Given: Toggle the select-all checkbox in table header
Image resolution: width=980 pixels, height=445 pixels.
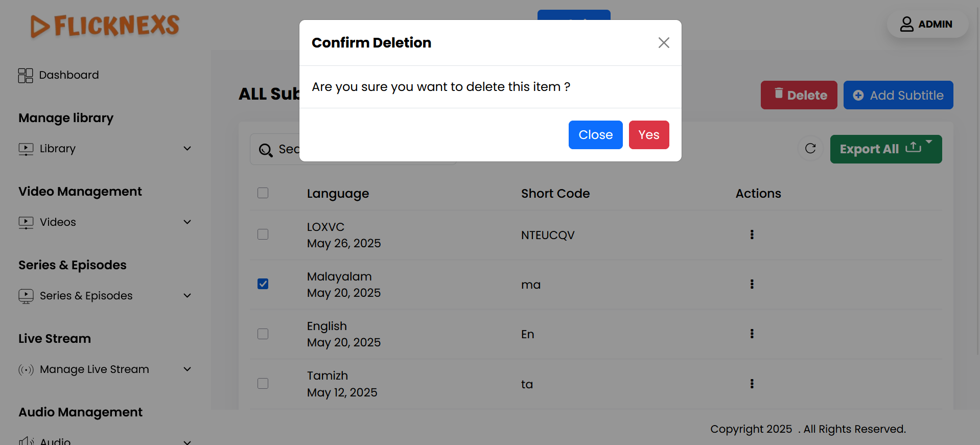Looking at the screenshot, I should click(263, 193).
